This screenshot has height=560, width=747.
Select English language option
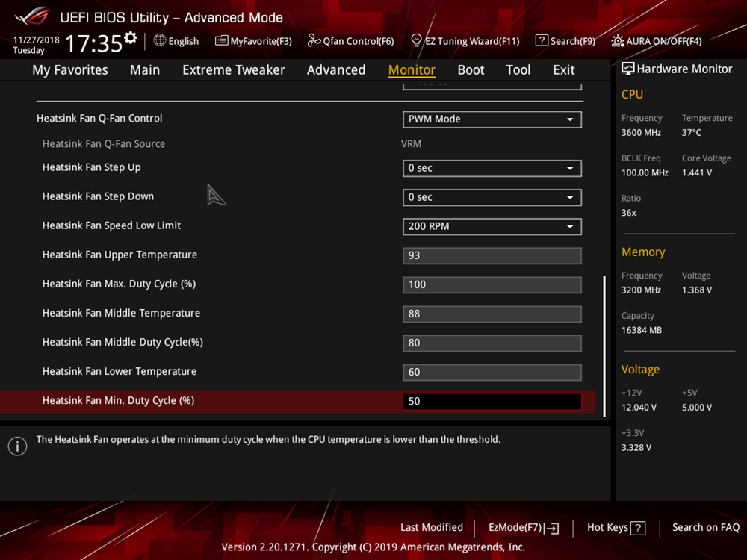[x=184, y=41]
